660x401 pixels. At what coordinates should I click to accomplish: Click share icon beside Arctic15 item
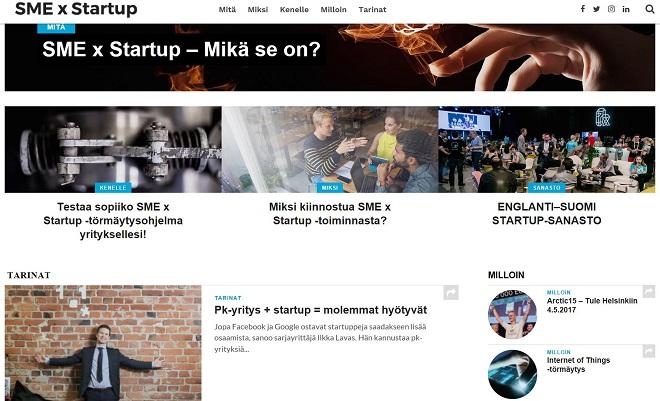pyautogui.click(x=649, y=291)
